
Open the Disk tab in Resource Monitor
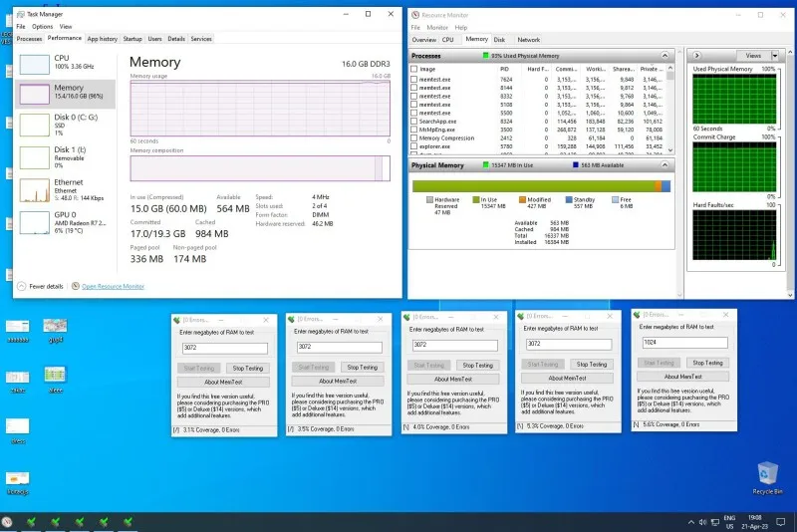pyautogui.click(x=499, y=40)
